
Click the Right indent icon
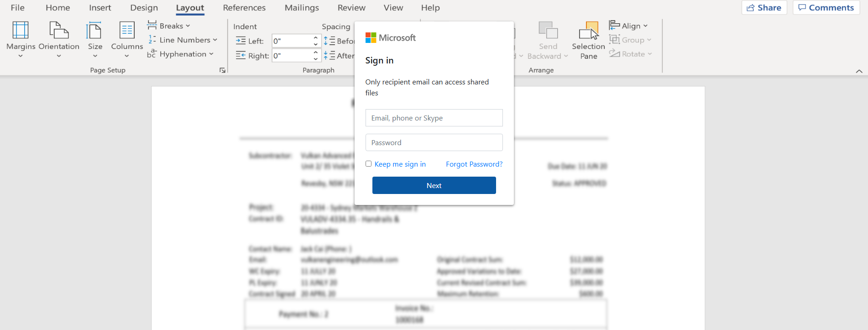pos(241,56)
